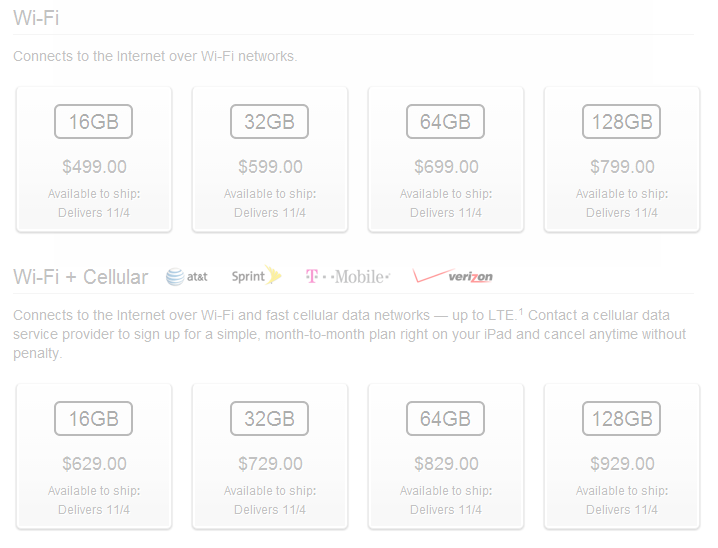Choose the Cellular 16GB $629.00 model
Image resolution: width=718 pixels, height=548 pixels.
point(94,456)
